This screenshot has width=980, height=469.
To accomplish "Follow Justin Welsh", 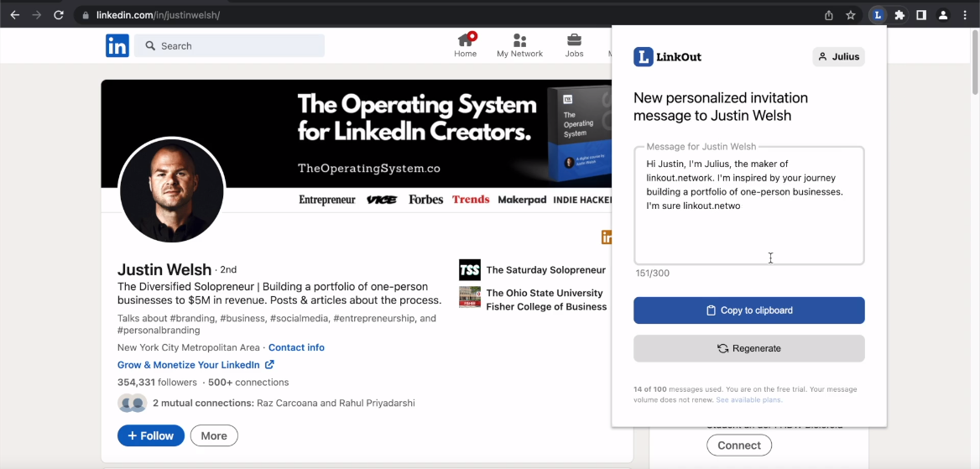I will pyautogui.click(x=151, y=435).
